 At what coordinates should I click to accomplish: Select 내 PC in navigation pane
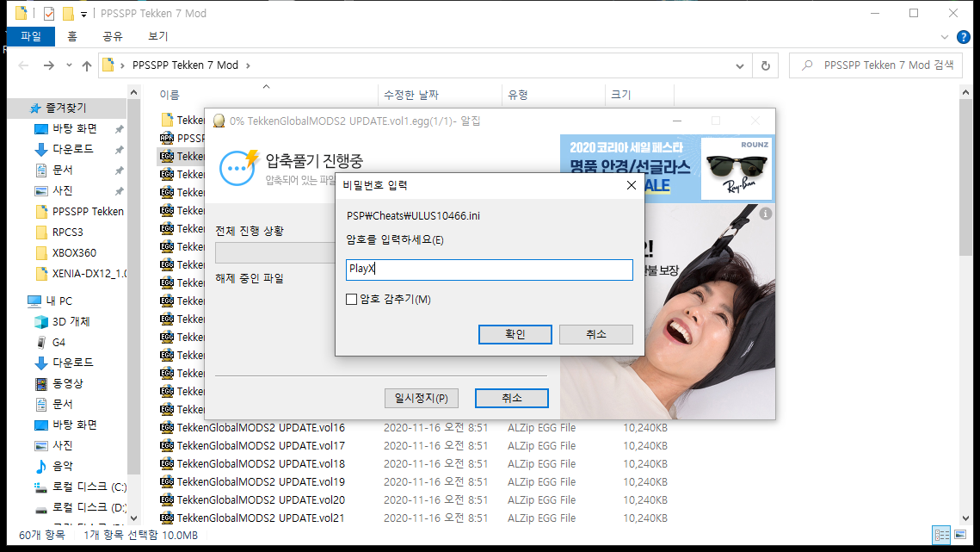pos(59,301)
